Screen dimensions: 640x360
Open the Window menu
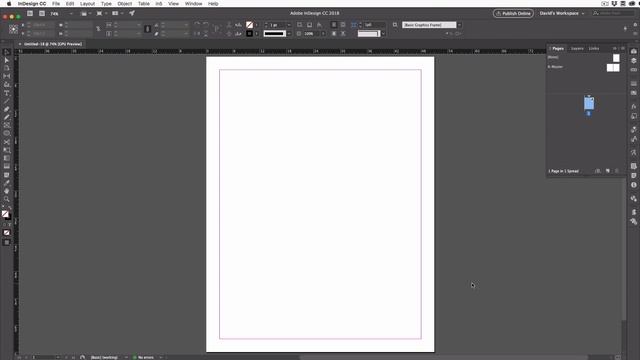193,4
